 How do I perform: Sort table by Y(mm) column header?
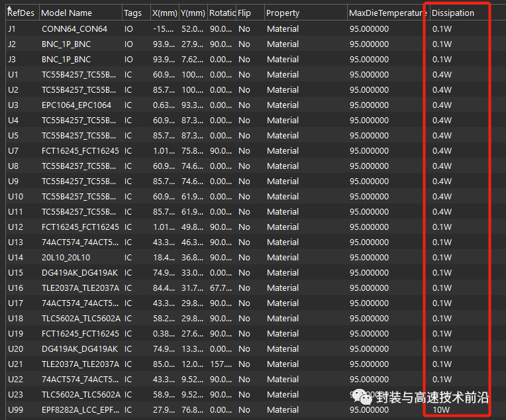click(x=193, y=13)
